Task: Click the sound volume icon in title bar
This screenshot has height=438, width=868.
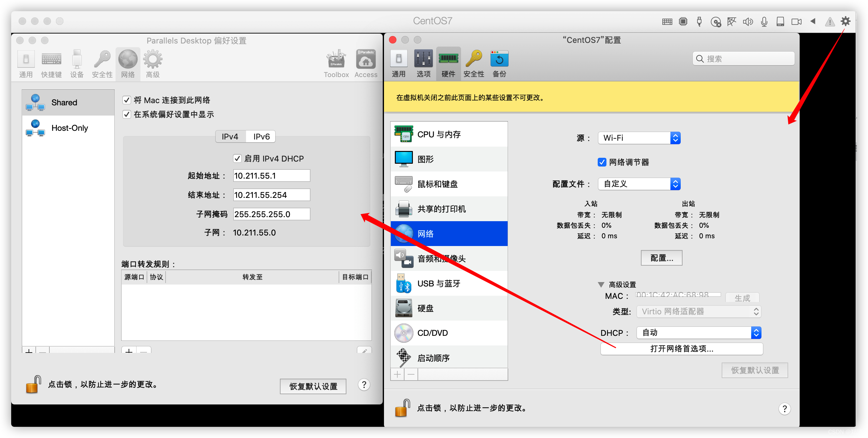Action: 748,22
